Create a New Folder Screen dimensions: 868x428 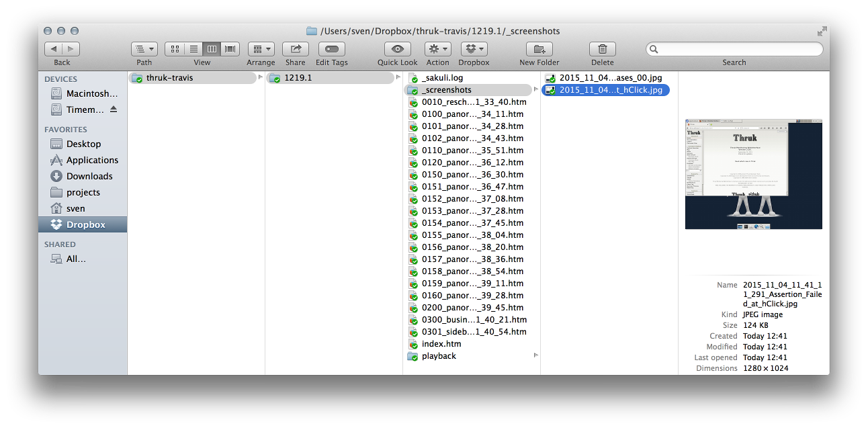tap(539, 49)
